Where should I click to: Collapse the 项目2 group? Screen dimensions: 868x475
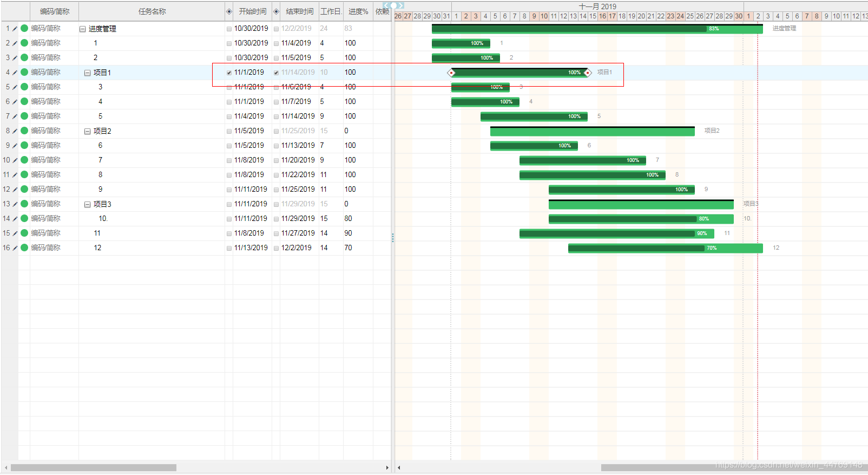pos(87,131)
